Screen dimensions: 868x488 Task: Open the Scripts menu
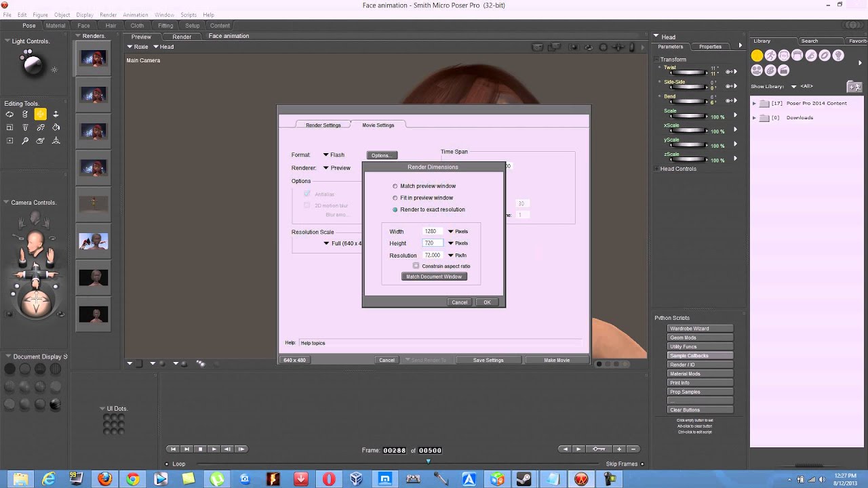(189, 14)
